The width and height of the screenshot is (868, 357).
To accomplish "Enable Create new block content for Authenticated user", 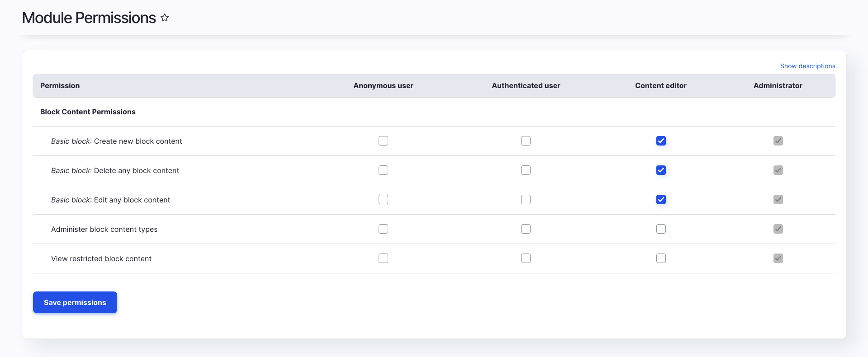I will click(x=526, y=141).
